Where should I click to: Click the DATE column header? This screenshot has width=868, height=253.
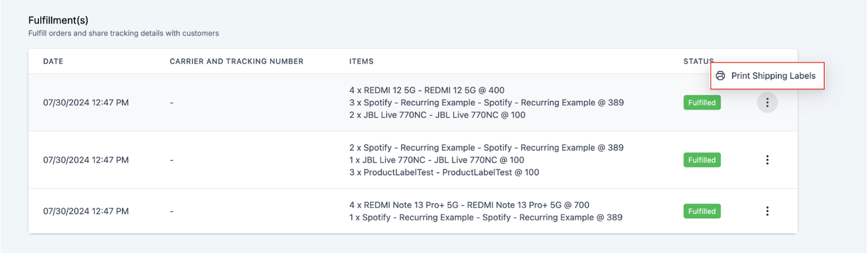(x=53, y=61)
